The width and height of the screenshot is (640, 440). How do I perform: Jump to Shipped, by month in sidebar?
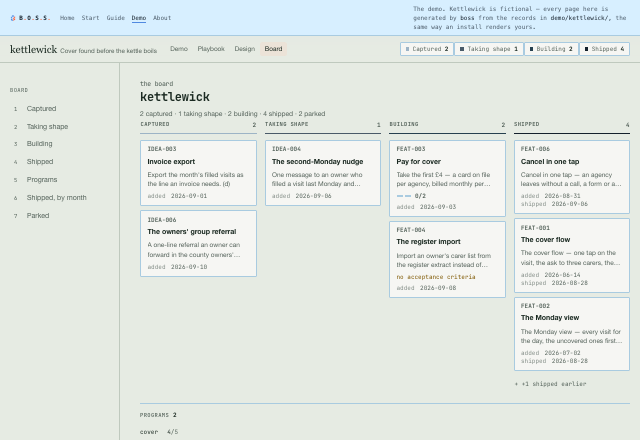tap(56, 198)
